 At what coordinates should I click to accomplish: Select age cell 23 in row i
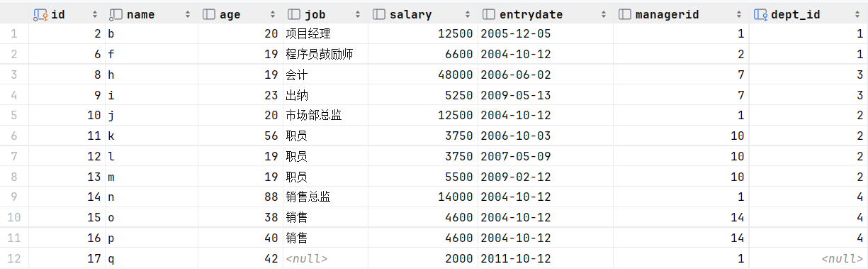tap(240, 95)
